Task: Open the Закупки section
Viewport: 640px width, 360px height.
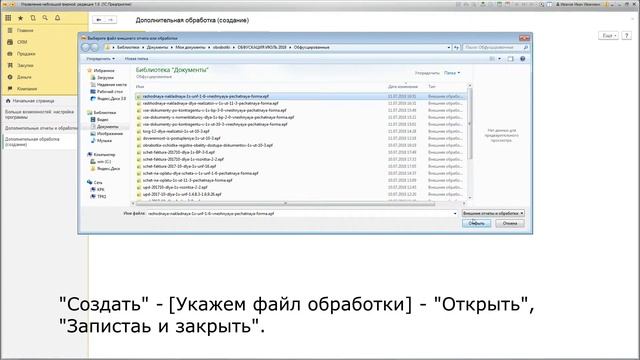Action: 25,65
